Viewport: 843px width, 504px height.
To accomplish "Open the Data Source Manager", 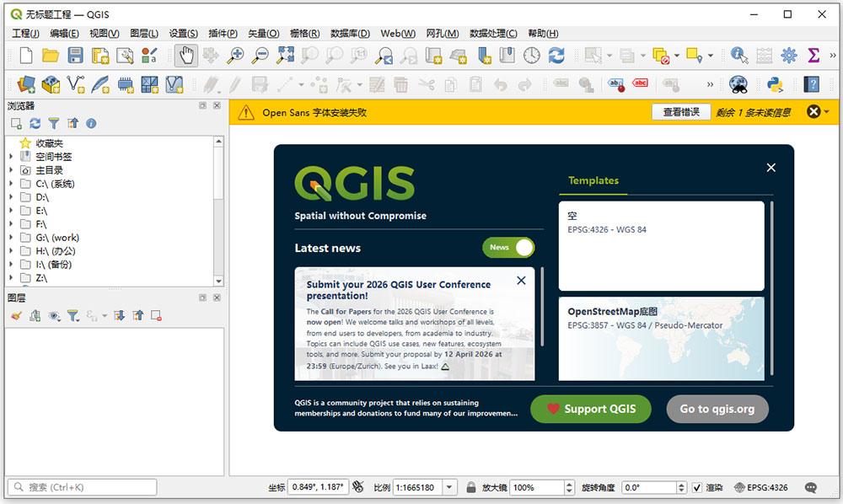I will coord(25,84).
